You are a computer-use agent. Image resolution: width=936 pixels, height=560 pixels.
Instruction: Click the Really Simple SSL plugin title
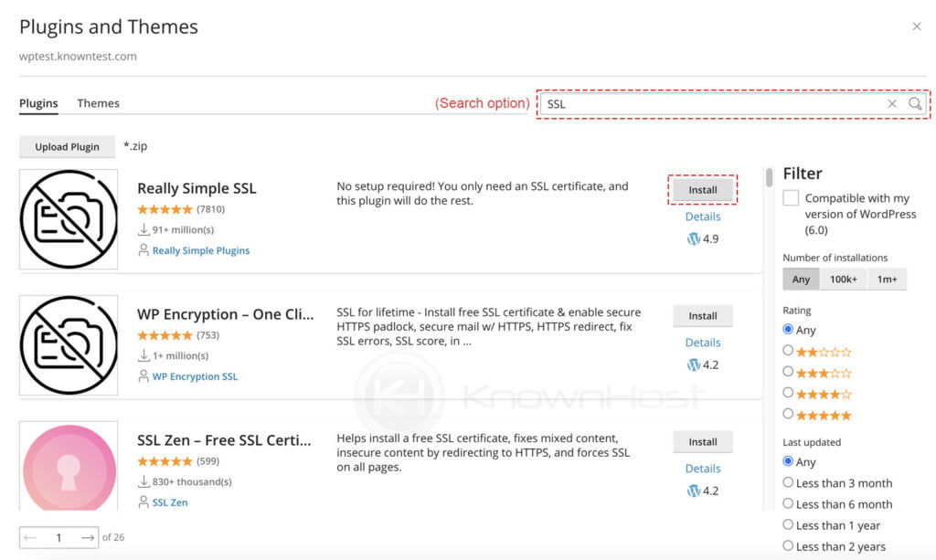[197, 188]
